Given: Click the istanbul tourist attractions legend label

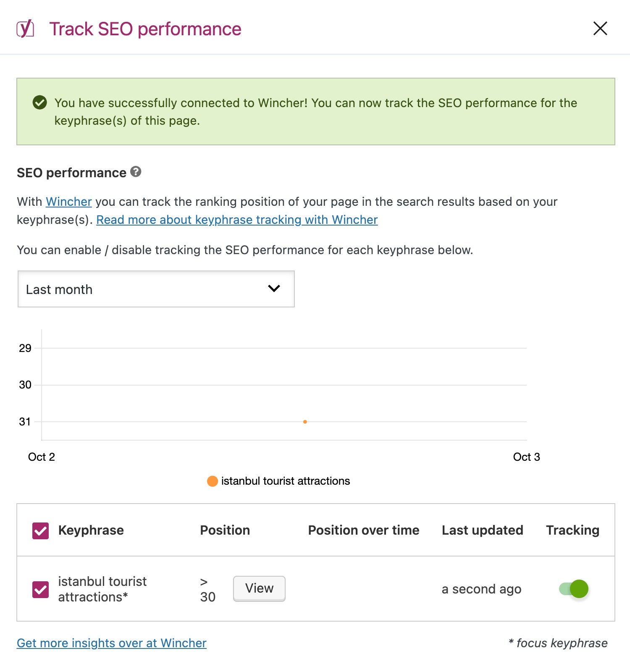Looking at the screenshot, I should pyautogui.click(x=285, y=481).
